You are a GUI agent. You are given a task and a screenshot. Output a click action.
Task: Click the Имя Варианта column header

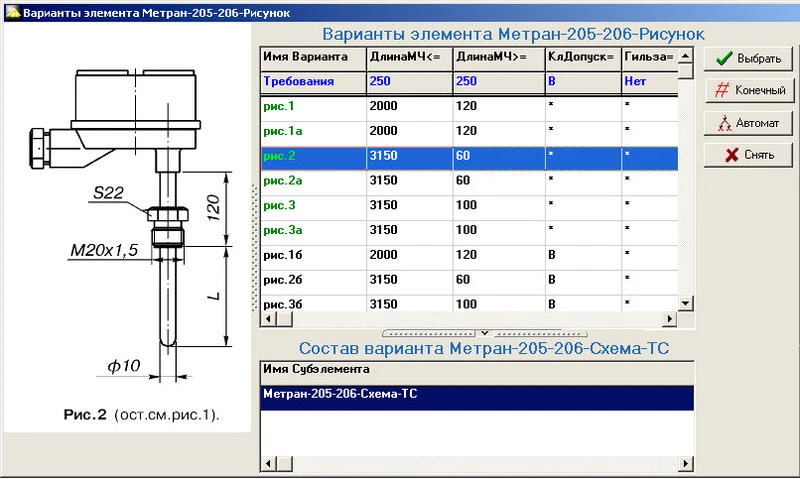312,56
